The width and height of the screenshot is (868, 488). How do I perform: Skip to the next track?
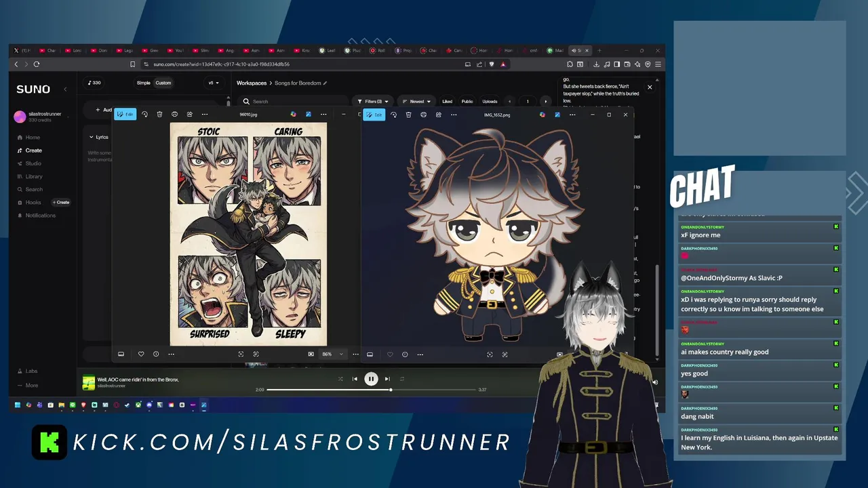tap(387, 379)
